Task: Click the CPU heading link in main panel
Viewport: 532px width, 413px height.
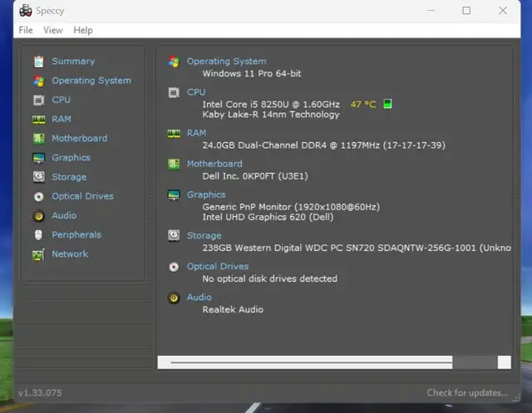Action: tap(196, 92)
